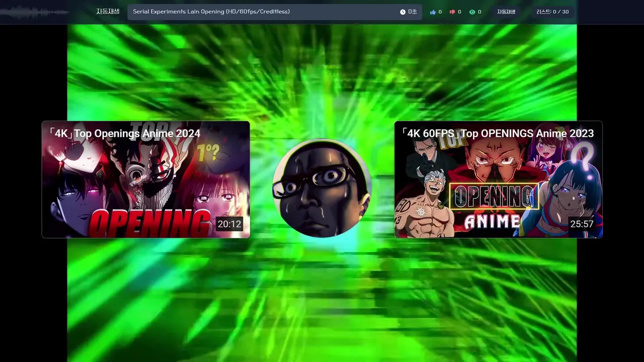Toggle the 자동재생 button on the right

pos(506,12)
